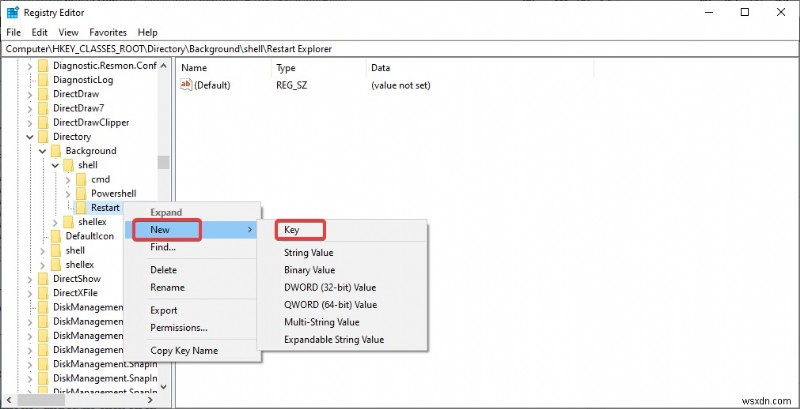The image size is (800, 409).
Task: Click the horizontal scrollbar left arrow
Action: tap(8, 399)
